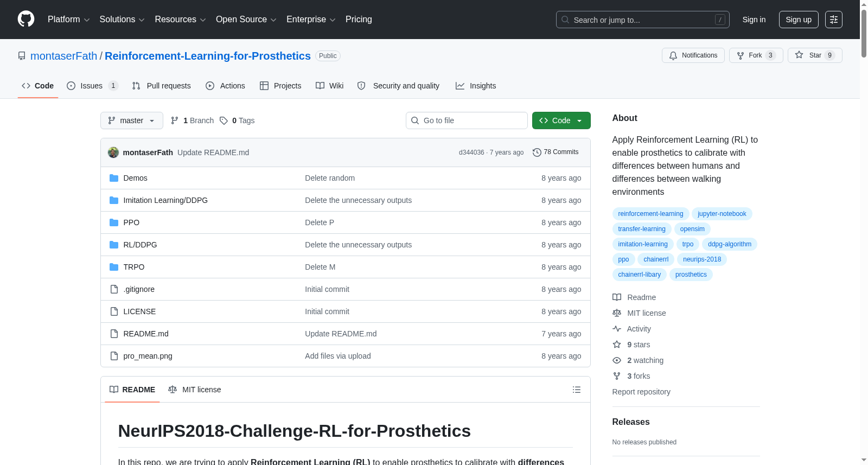Click the tag icon next to Tags
Viewport: 868px width, 465px height.
click(x=224, y=120)
